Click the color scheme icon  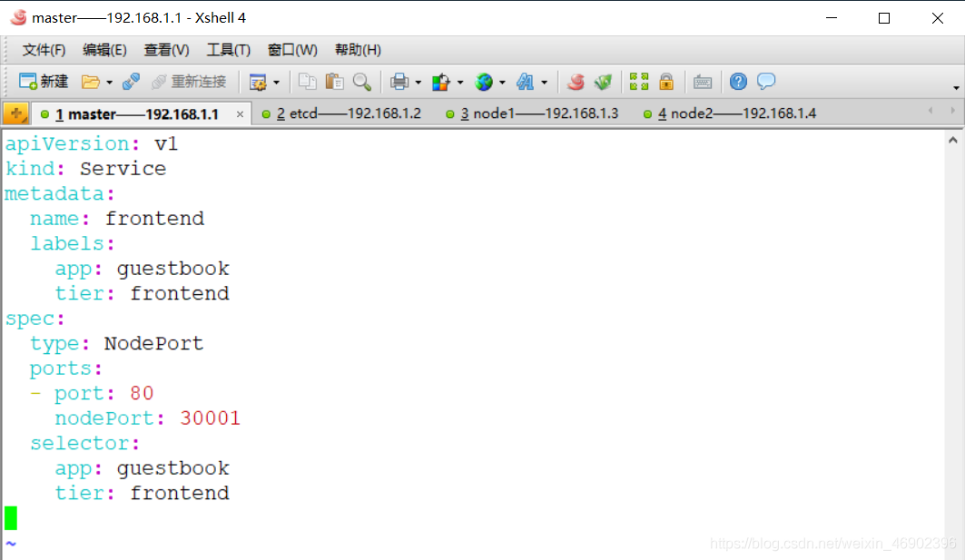coord(440,81)
